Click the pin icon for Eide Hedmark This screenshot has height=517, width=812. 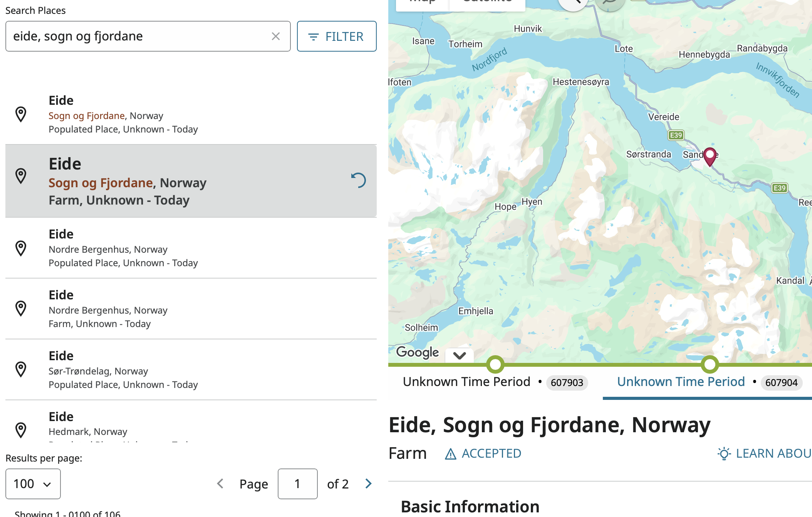pyautogui.click(x=21, y=430)
